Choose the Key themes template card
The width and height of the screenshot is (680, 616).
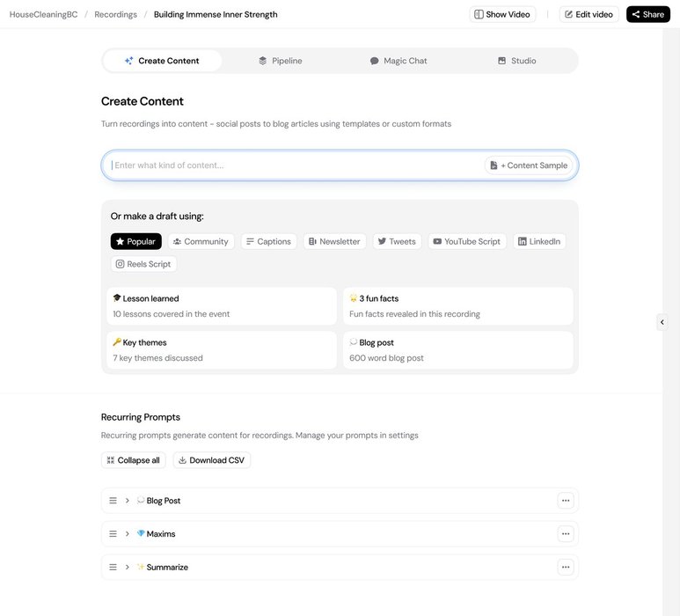pos(222,350)
